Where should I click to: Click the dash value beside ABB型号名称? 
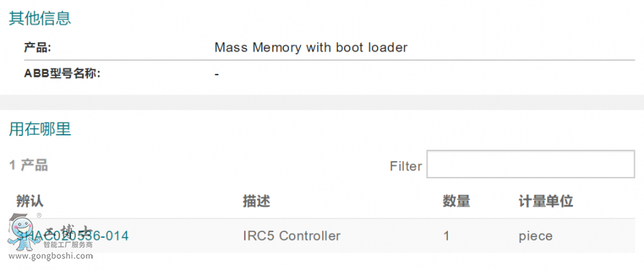point(216,74)
